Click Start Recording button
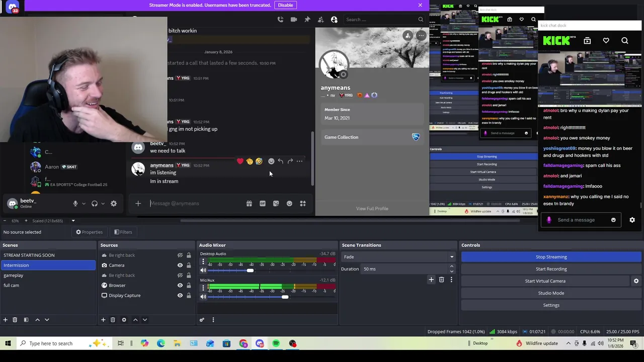Image resolution: width=644 pixels, height=362 pixels. (551, 269)
